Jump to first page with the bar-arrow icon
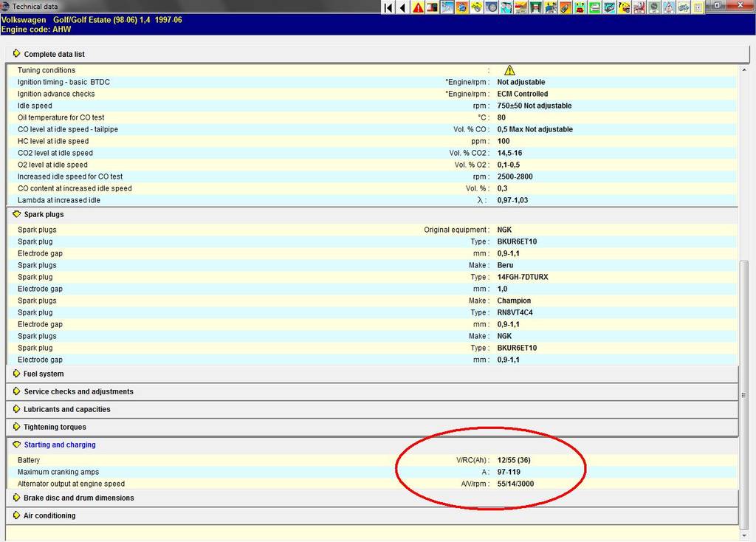The height and width of the screenshot is (542, 756). click(388, 7)
